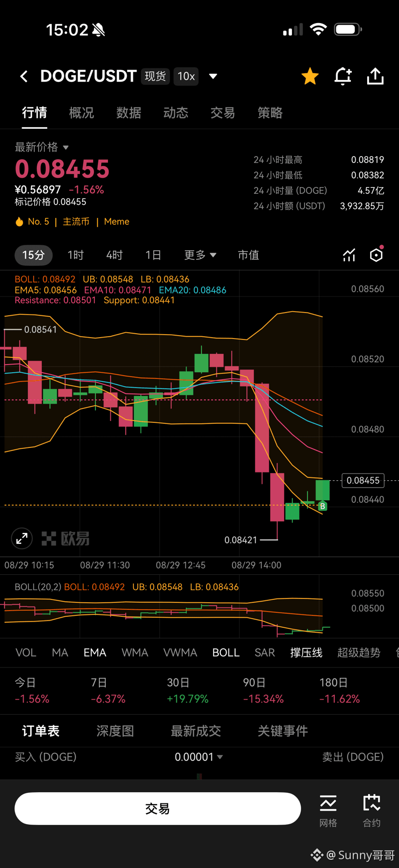Open the 最新成交 recent trades tab
Screen dimensions: 399x868
coord(196,731)
